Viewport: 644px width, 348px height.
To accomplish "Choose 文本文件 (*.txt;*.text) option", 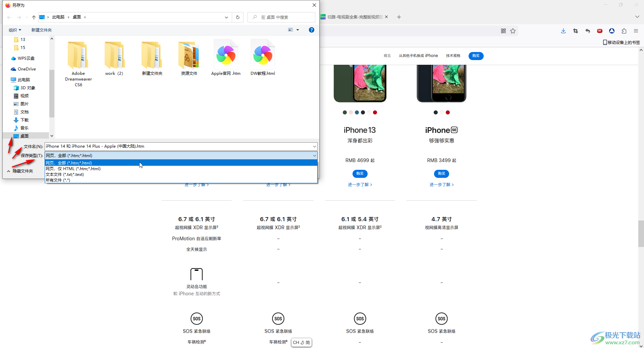I will (x=181, y=174).
